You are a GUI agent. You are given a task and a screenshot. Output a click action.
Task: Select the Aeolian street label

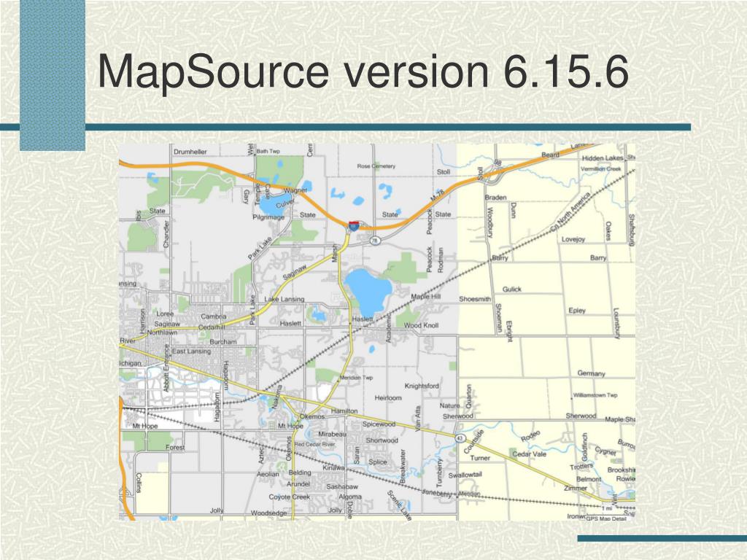pos(268,474)
